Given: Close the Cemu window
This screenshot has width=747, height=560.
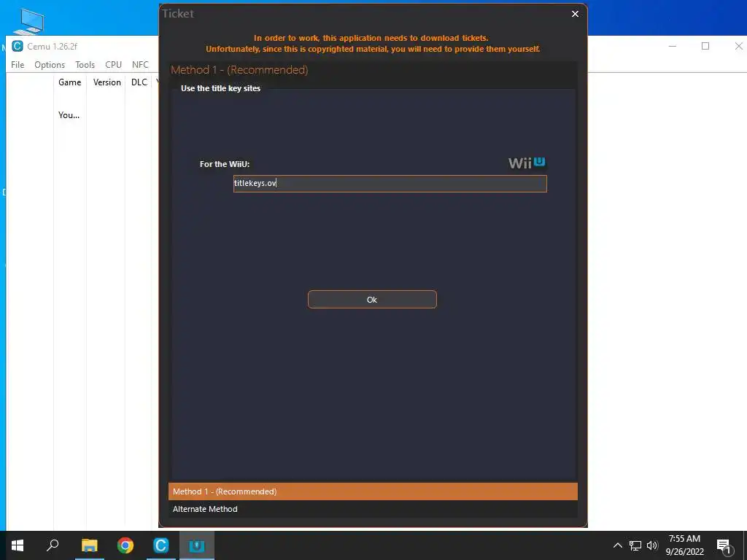Looking at the screenshot, I should pyautogui.click(x=738, y=46).
